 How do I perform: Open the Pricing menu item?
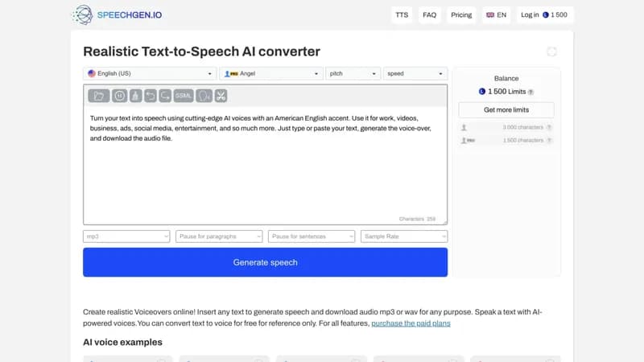461,14
